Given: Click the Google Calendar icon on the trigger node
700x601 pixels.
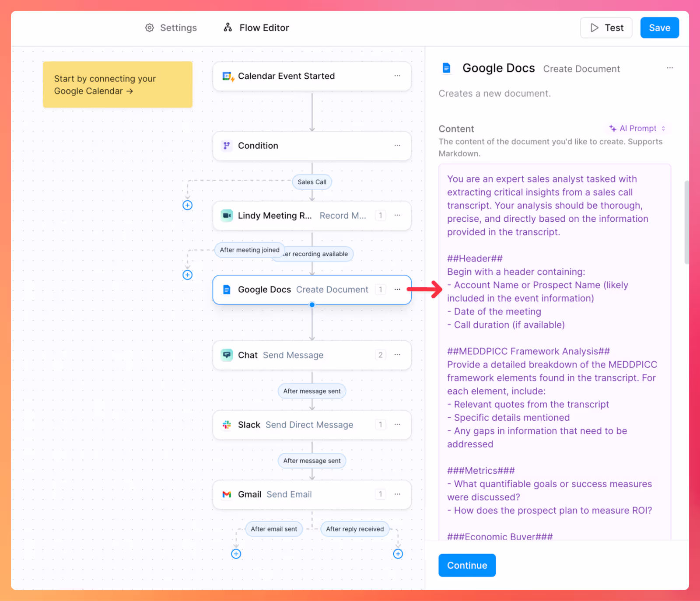Looking at the screenshot, I should pyautogui.click(x=228, y=76).
